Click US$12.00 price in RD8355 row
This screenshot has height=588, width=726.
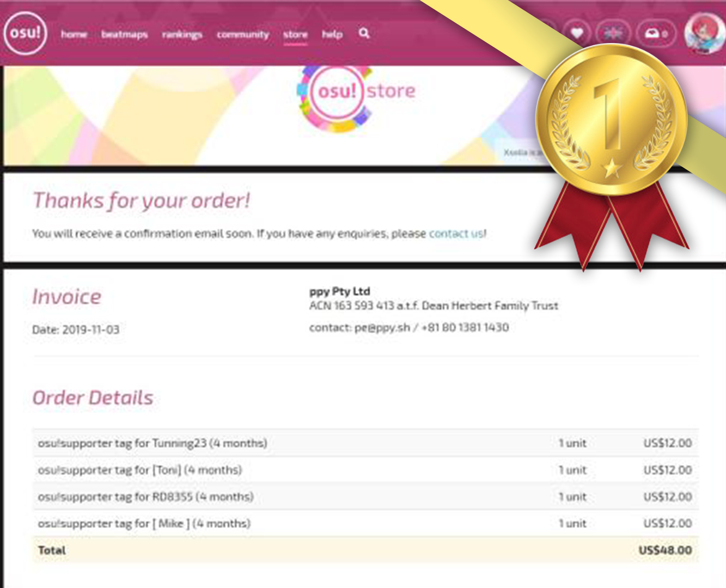click(x=668, y=497)
